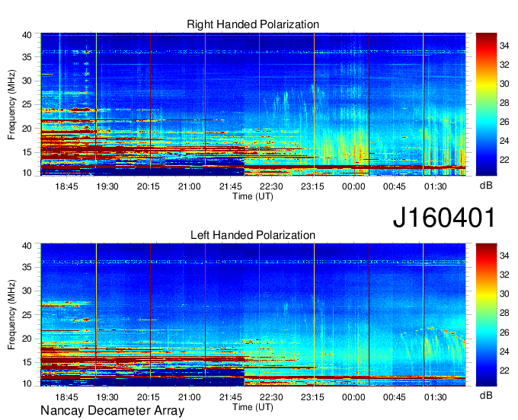Image resolution: width=518 pixels, height=420 pixels.
Task: Click the 28 dB tick on lower color bar
Action: [x=504, y=313]
